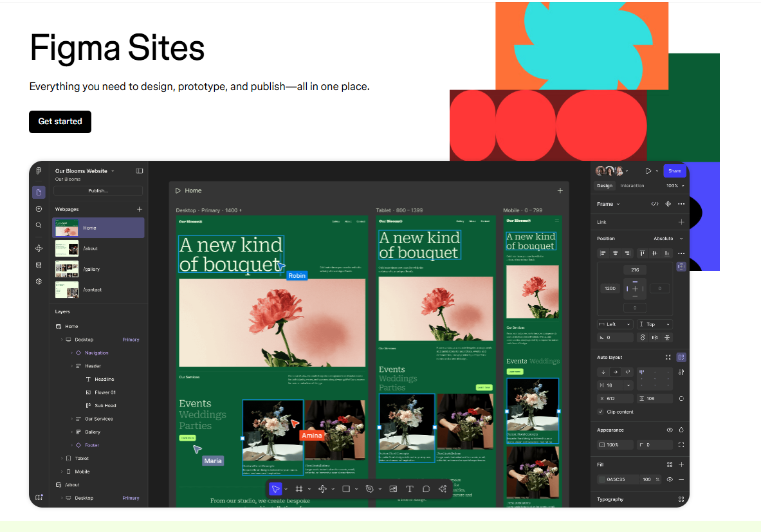The height and width of the screenshot is (532, 761).
Task: Pick the image placement tool
Action: (393, 489)
